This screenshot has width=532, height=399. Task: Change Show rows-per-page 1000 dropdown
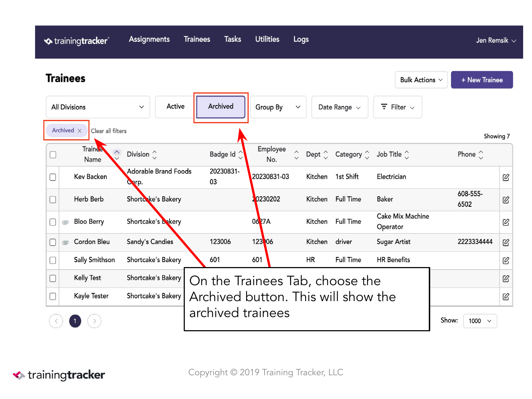click(x=480, y=321)
